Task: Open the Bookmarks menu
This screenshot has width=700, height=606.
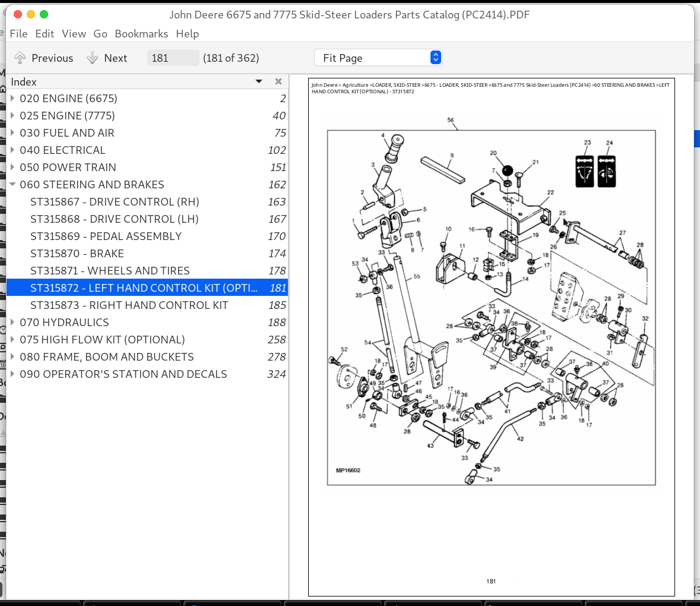Action: (141, 34)
